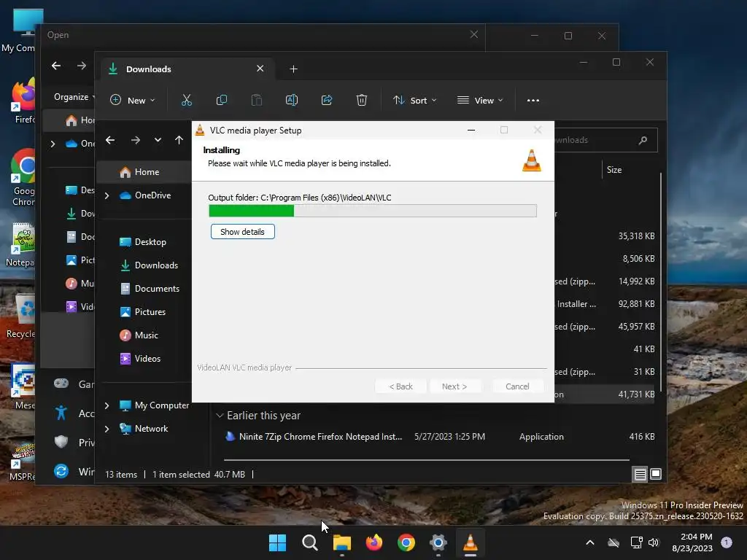Screen dimensions: 747x560
Task: Expand the OneDrive tree node
Action: point(107,195)
